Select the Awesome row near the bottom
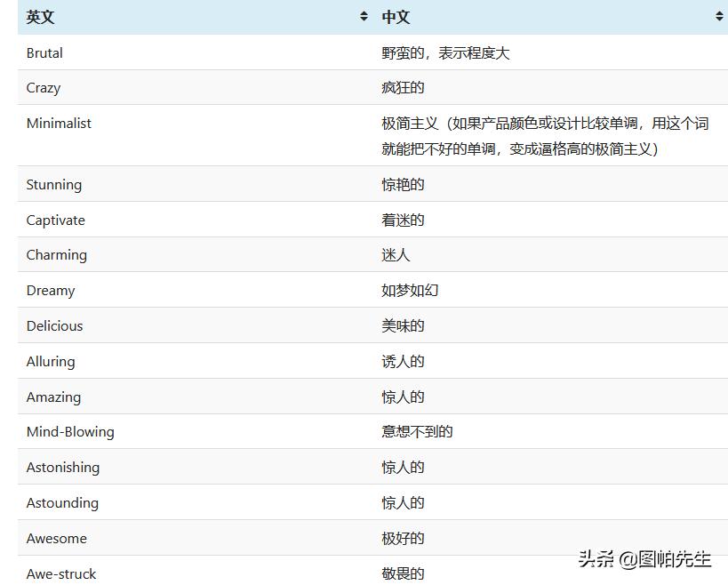728x585 pixels. click(x=56, y=538)
